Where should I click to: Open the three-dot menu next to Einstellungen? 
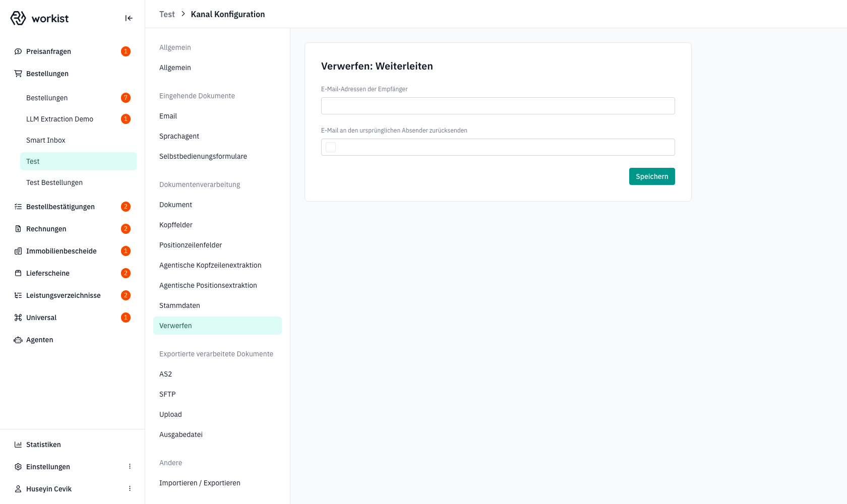pos(130,467)
